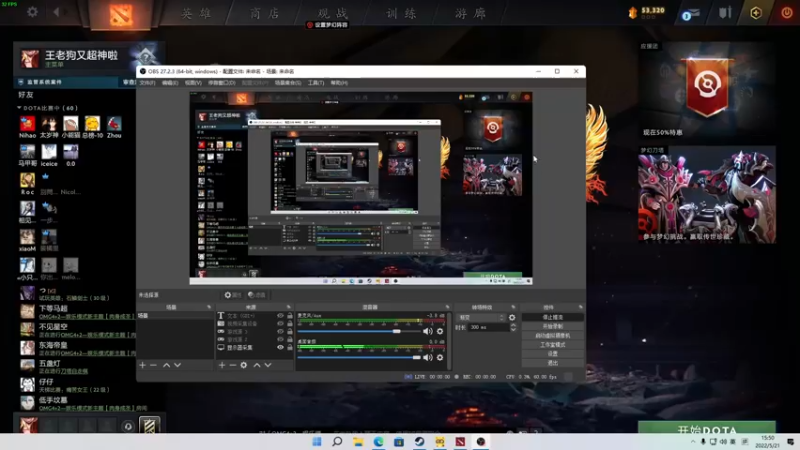Click OBS 开始录制 start recording button
The image size is (800, 450).
tap(553, 327)
